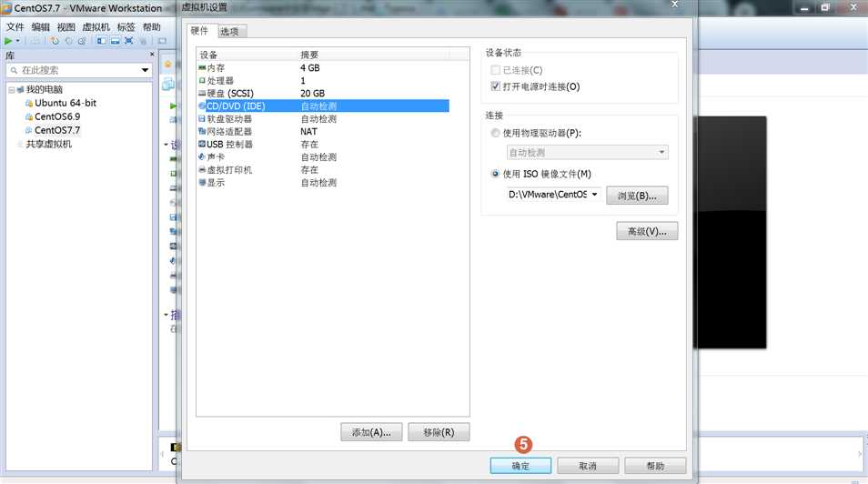The image size is (868, 484).
Task: Click the 浏览(B)... button
Action: (x=637, y=196)
